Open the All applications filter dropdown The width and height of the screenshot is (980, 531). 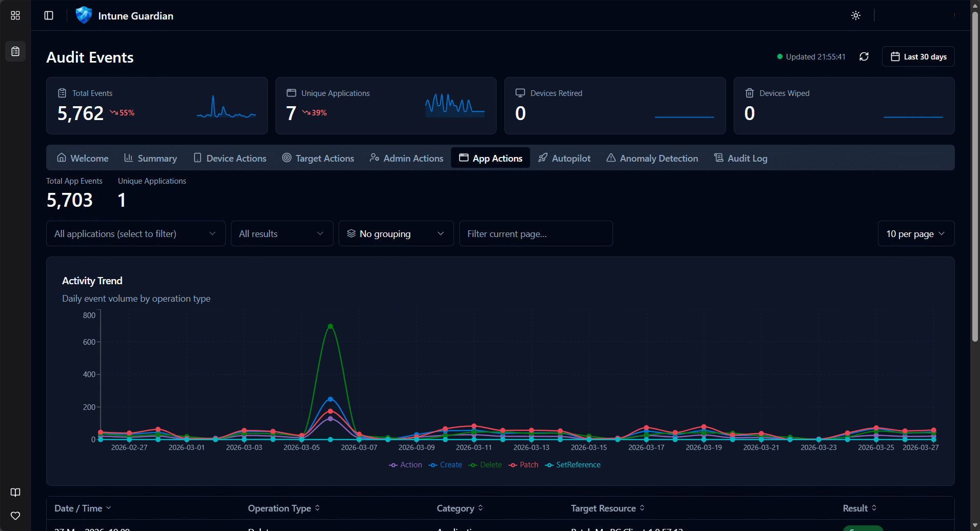point(135,233)
